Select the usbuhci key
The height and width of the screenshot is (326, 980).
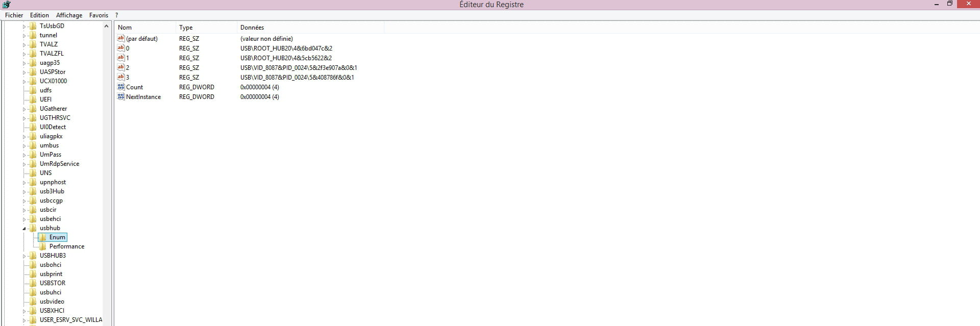pyautogui.click(x=51, y=292)
